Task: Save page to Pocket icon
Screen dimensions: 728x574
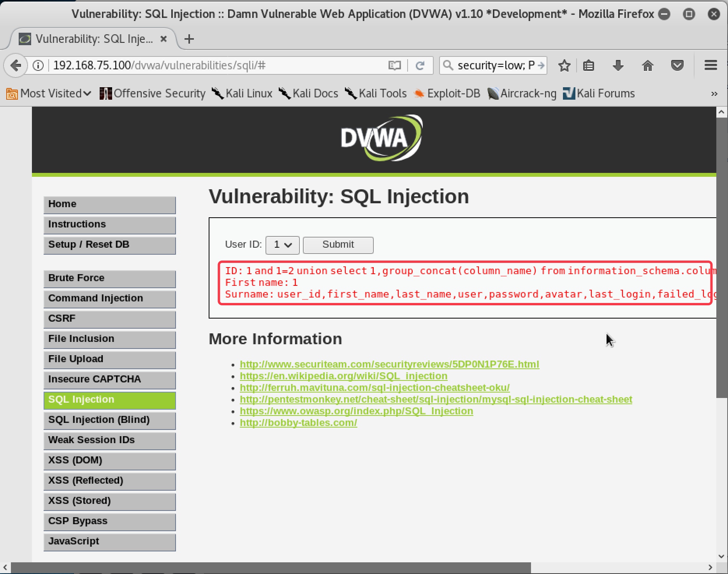Action: [677, 65]
